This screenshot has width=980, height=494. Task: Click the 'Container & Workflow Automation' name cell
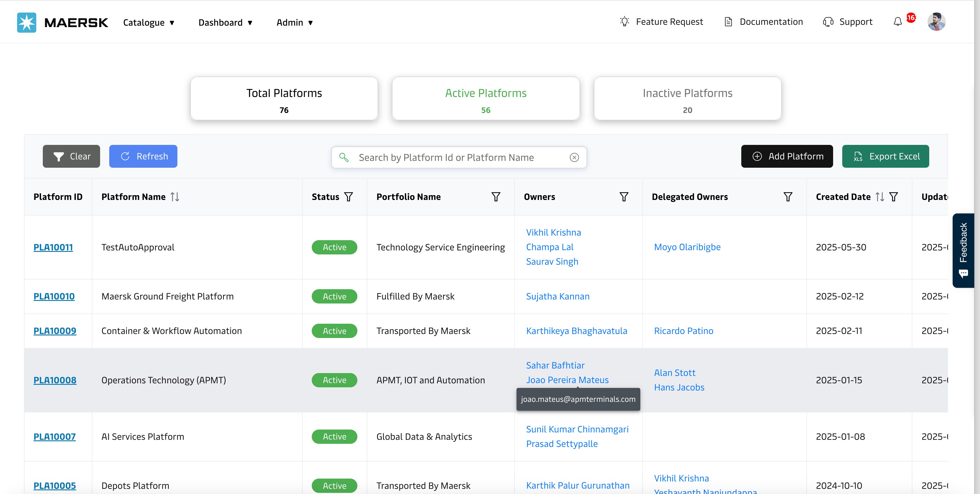point(172,331)
